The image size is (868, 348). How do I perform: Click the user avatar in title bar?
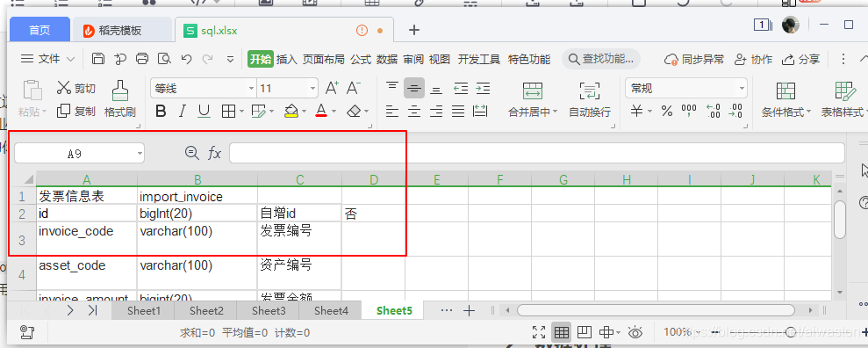(791, 25)
